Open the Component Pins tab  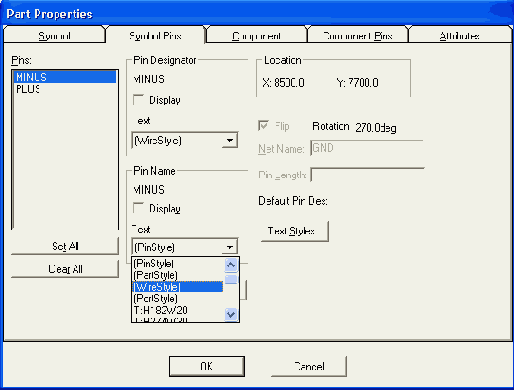point(358,35)
